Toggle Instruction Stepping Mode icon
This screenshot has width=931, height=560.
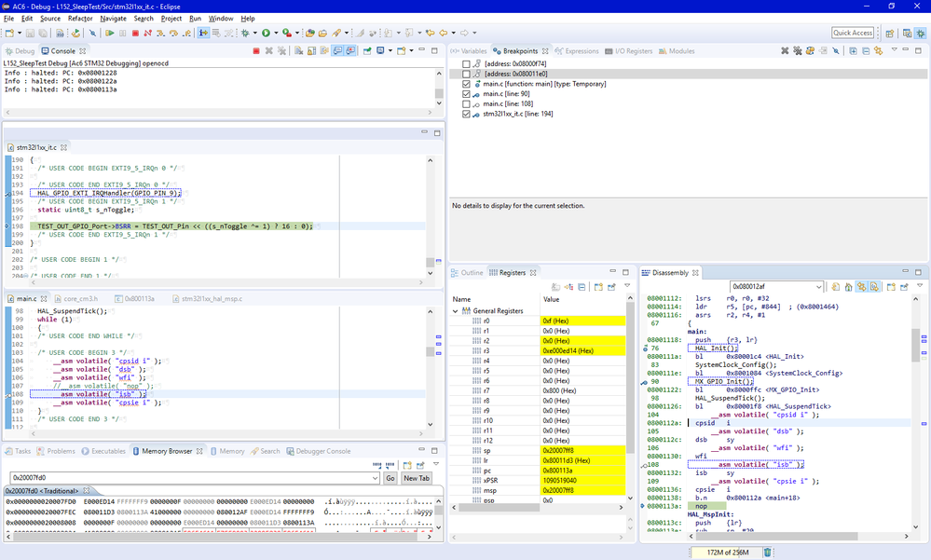(203, 34)
